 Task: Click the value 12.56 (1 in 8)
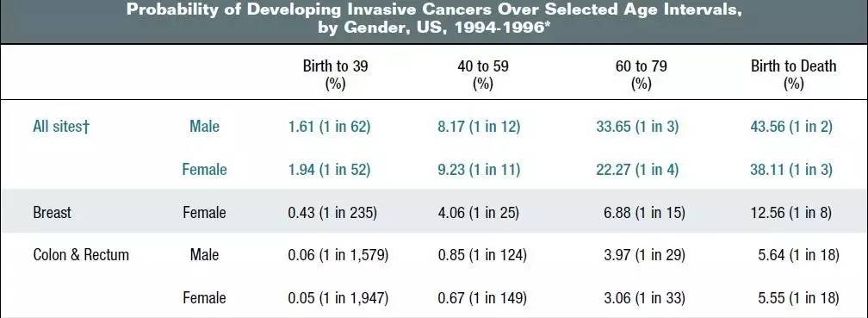(x=791, y=212)
